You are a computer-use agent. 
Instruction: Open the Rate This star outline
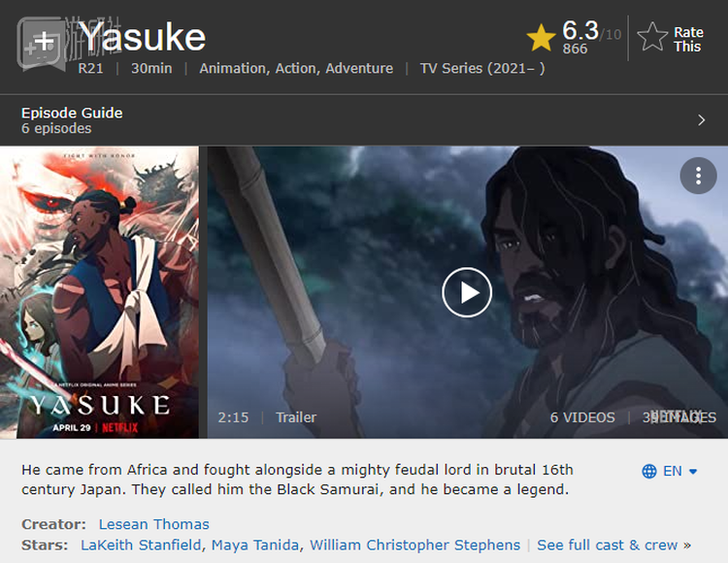(652, 37)
